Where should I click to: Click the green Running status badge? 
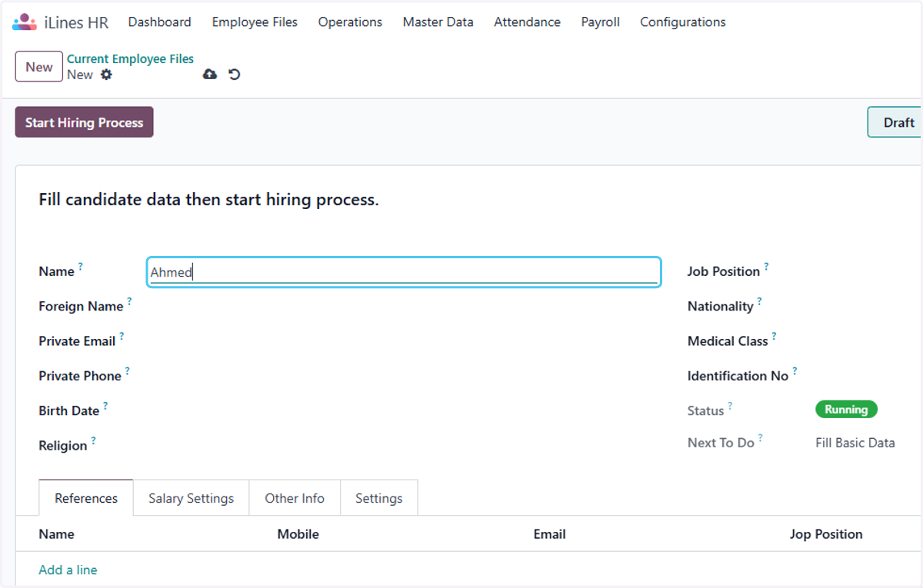coord(846,410)
